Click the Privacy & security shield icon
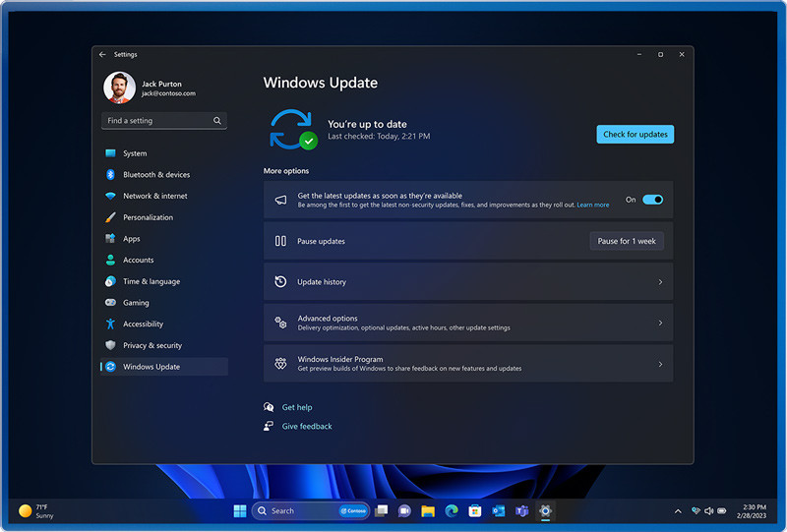 (x=111, y=346)
